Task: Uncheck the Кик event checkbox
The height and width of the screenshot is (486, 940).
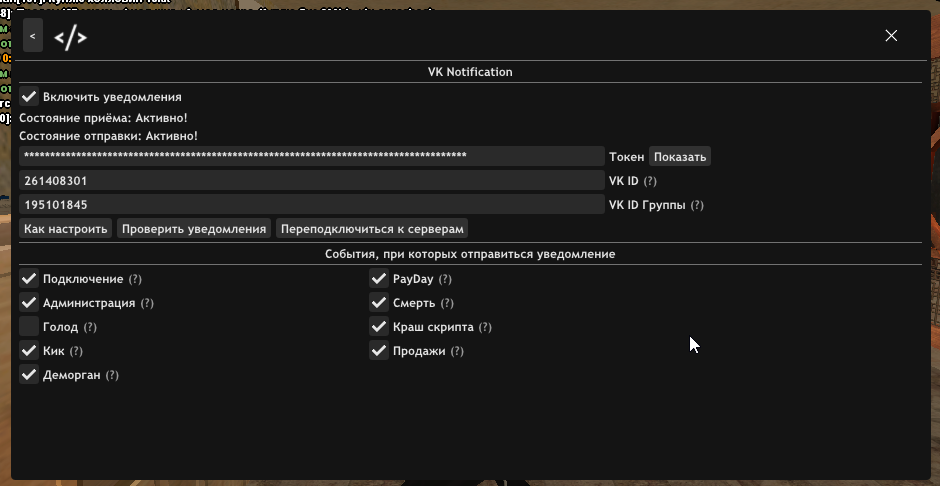Action: (x=29, y=351)
